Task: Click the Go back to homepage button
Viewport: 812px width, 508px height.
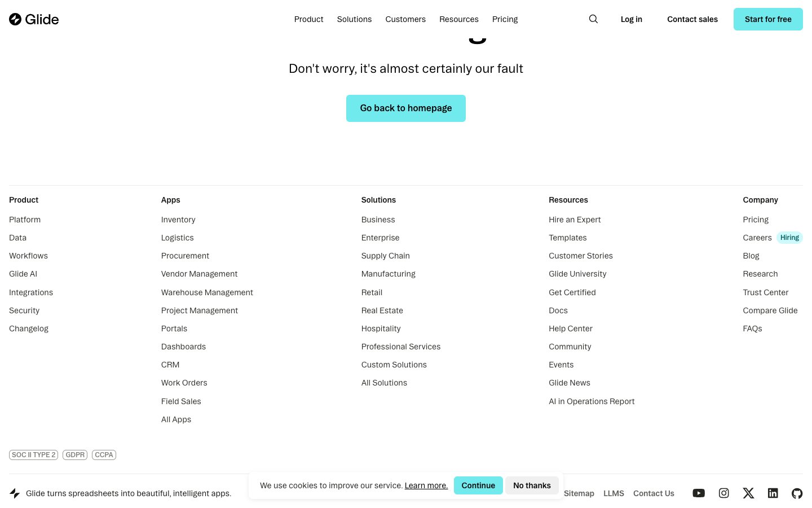Action: pyautogui.click(x=405, y=108)
